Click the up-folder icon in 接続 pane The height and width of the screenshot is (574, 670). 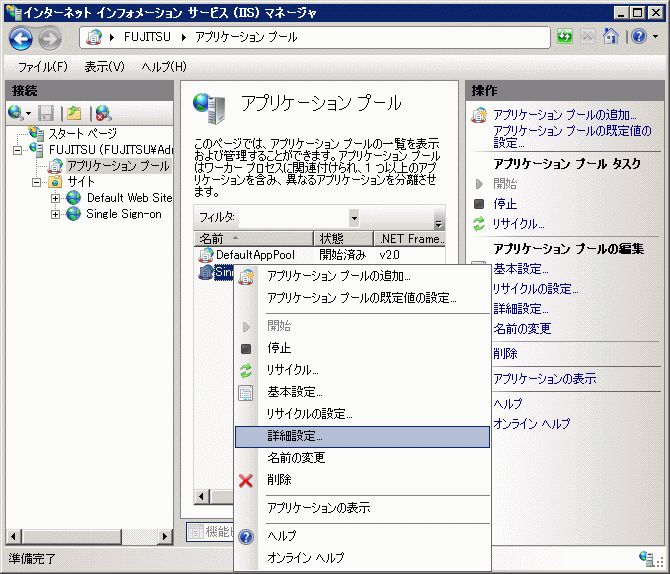pos(74,113)
